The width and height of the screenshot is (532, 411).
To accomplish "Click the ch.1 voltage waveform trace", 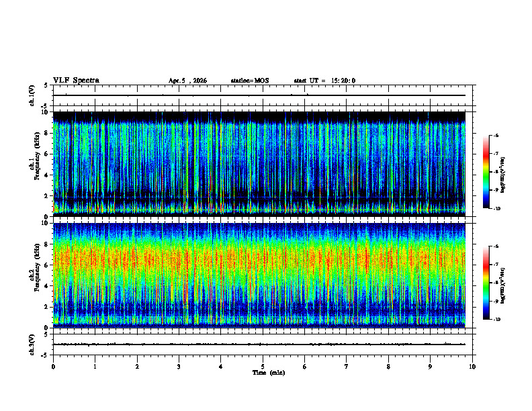I will 259,95.
